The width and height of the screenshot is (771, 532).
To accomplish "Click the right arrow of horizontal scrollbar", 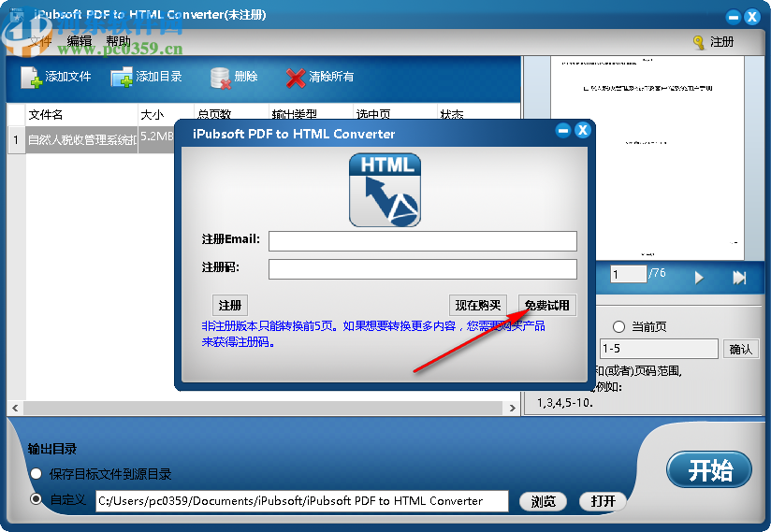I will pos(513,408).
